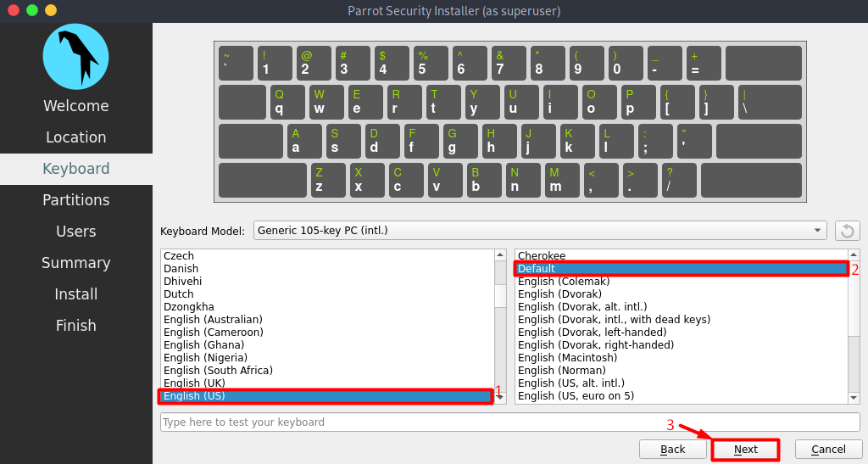
Task: Click variant list scrollbar up arrow
Action: click(854, 254)
